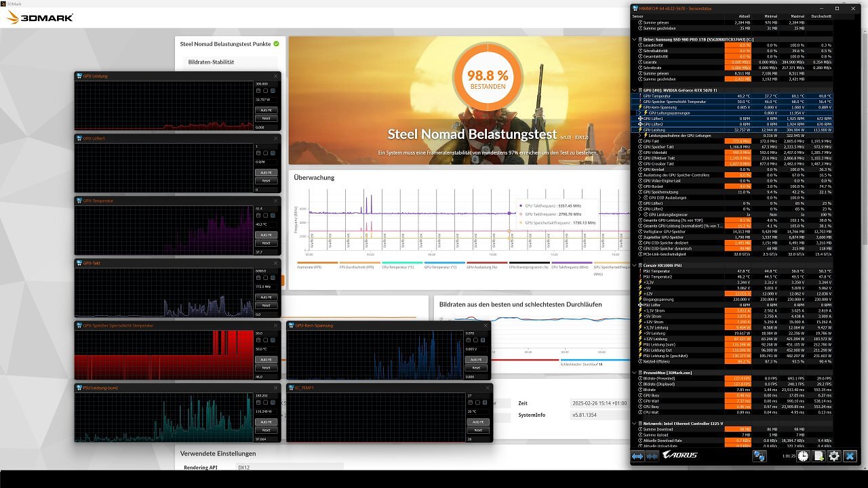Toggle left checkbox in GPU-Takt graph
This screenshot has height=488, width=868.
tap(258, 277)
